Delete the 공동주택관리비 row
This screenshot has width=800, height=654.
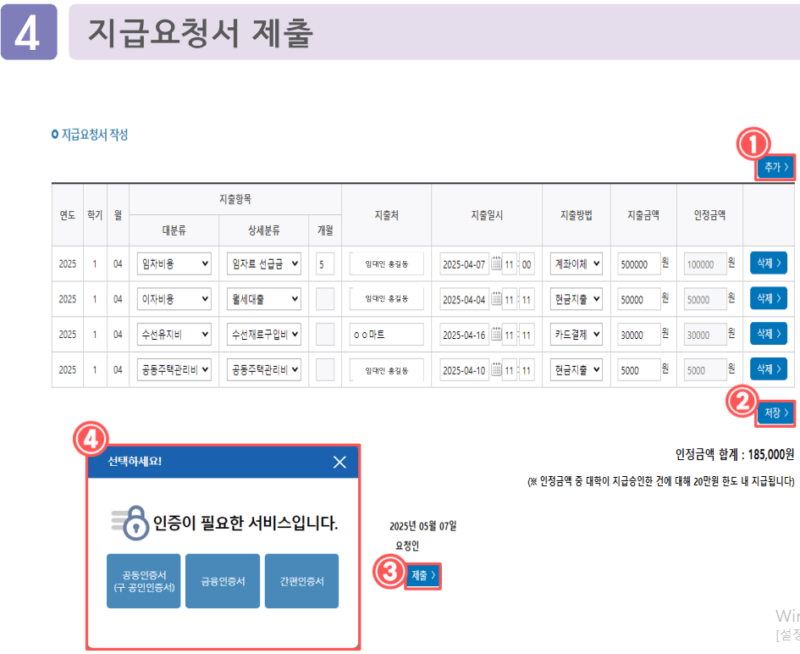point(768,369)
